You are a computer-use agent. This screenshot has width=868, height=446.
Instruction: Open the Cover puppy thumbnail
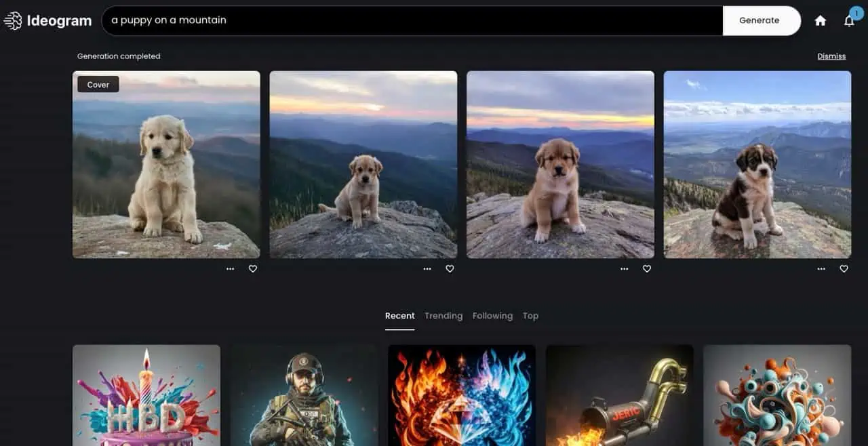(166, 165)
